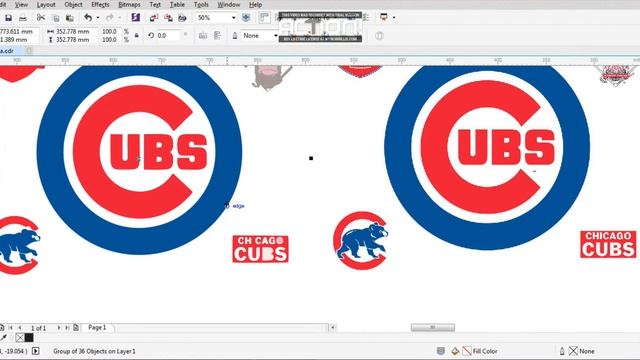Screen dimensions: 640x360
Task: Open the Bitmaps menu
Action: 129,4
